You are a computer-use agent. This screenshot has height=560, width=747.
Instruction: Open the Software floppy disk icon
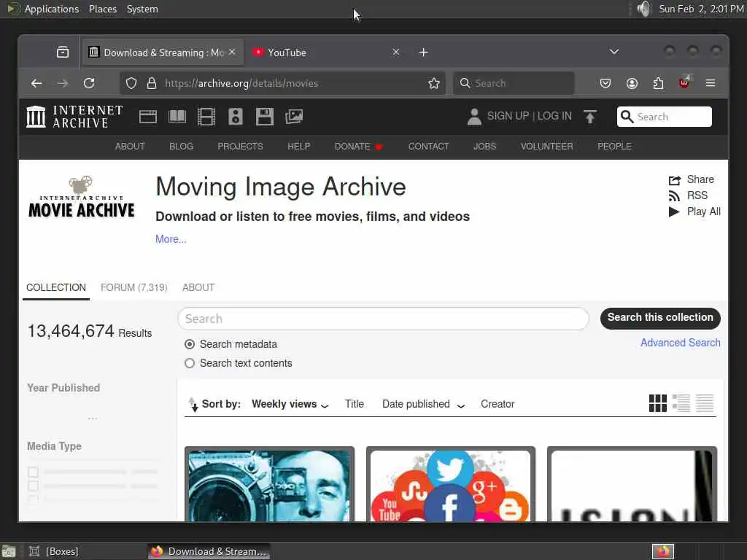pyautogui.click(x=264, y=117)
